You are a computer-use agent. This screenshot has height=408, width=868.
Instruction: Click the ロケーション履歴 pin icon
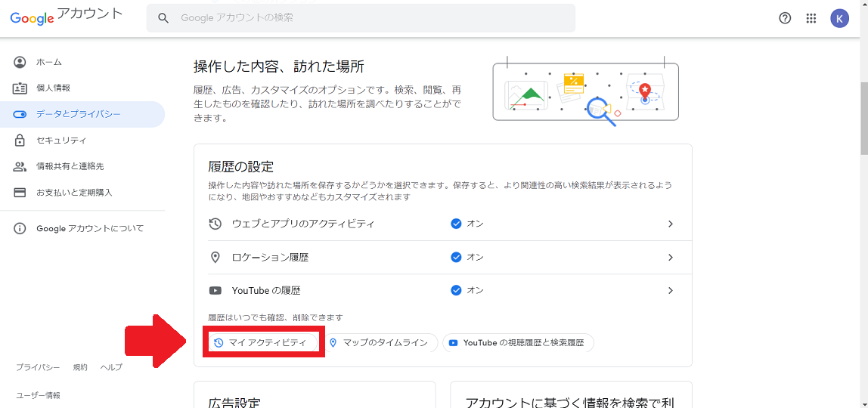[215, 258]
